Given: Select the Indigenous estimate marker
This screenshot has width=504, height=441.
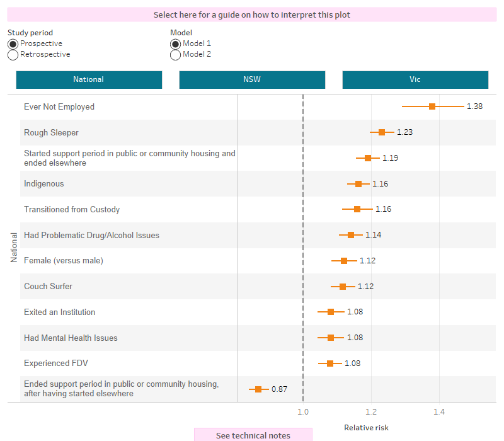Looking at the screenshot, I should [x=358, y=183].
